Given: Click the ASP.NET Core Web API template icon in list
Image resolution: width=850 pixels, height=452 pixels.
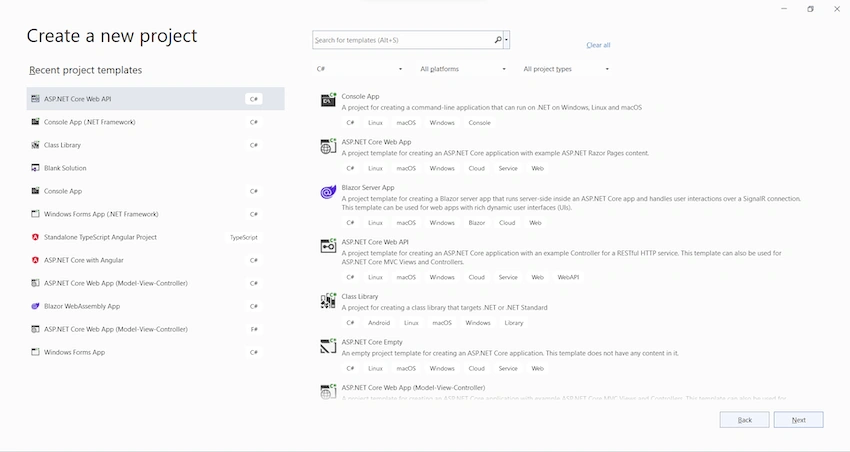Looking at the screenshot, I should 328,246.
